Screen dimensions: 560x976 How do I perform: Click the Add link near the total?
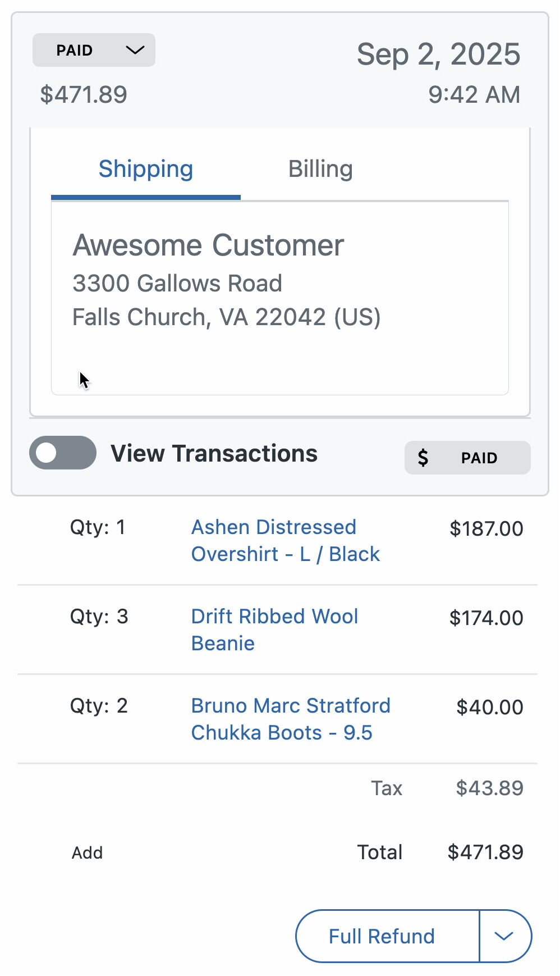[x=88, y=853]
